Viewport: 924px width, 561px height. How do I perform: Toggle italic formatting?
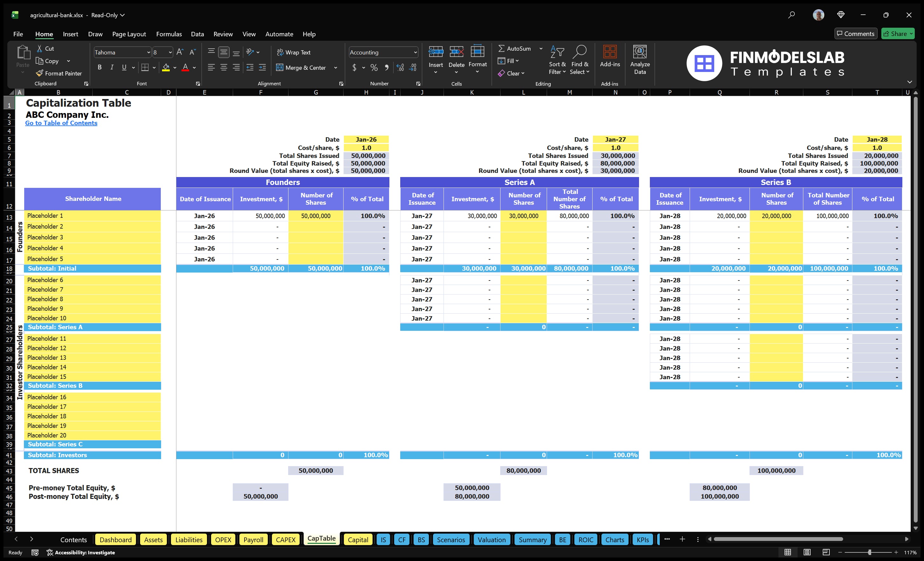coord(111,67)
